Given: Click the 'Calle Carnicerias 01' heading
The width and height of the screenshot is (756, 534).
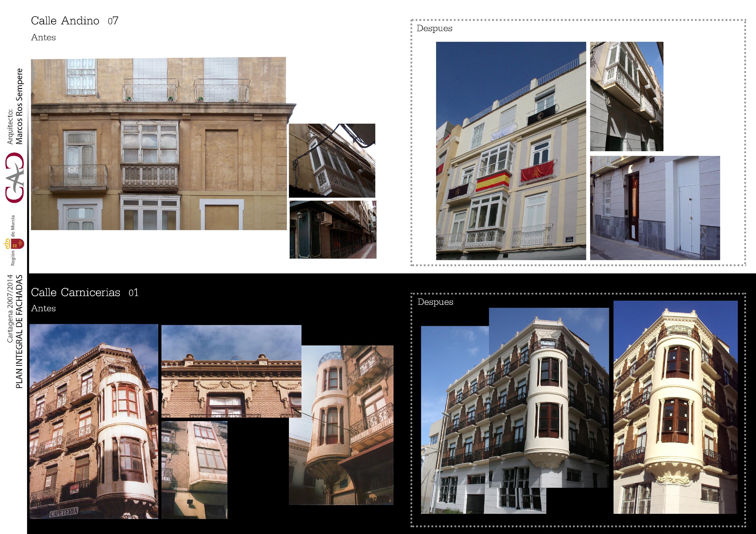Looking at the screenshot, I should point(85,293).
